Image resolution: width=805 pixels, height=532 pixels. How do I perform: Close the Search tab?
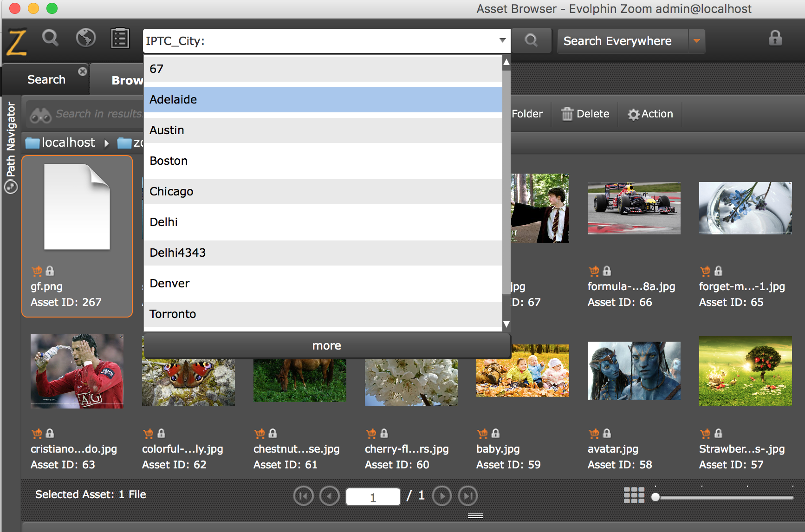(x=83, y=71)
